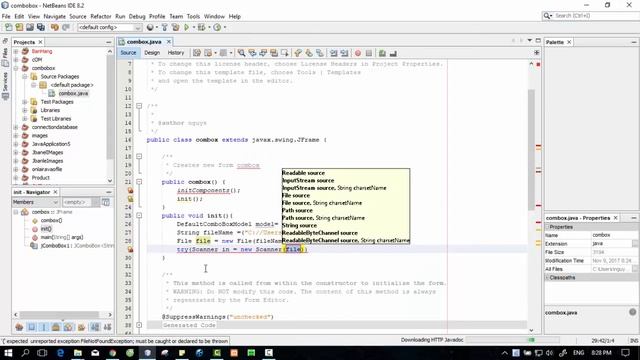Select the combox.java editor tab
Viewport: 640px width, 360px height.
[x=144, y=42]
